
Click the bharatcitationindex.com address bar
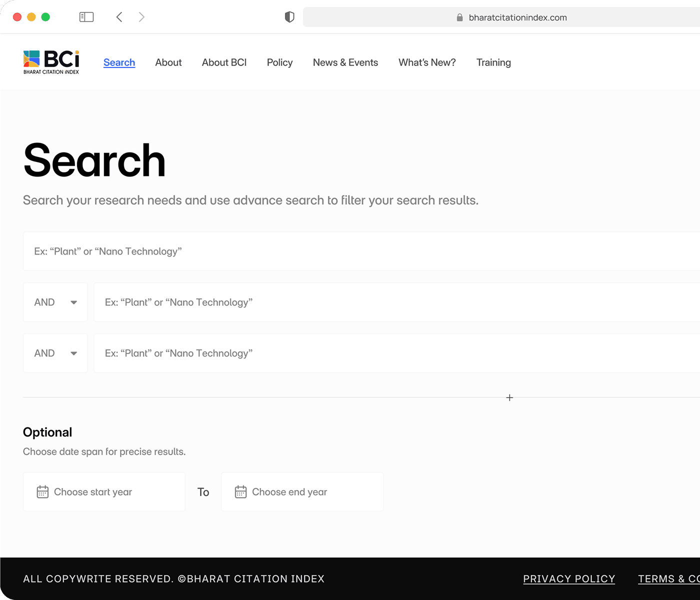coord(517,17)
